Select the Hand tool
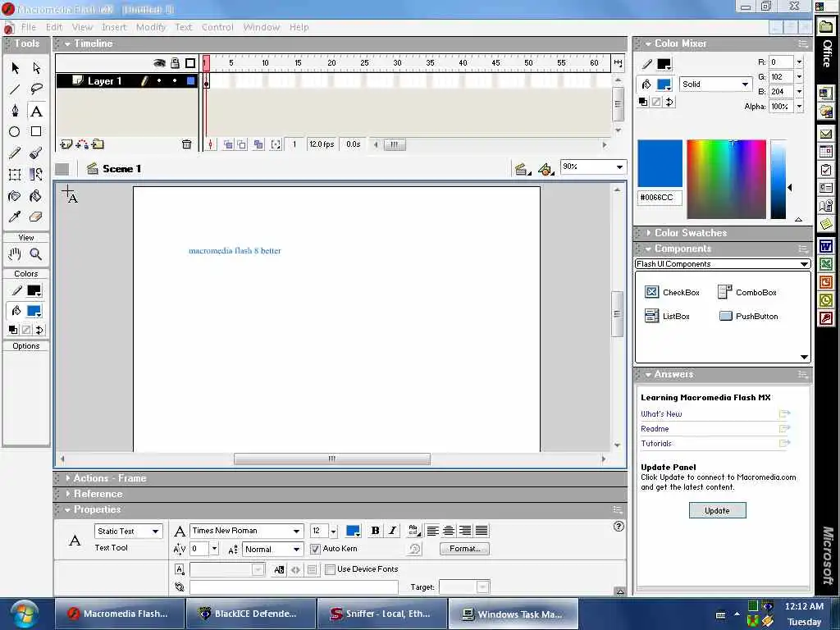Screen dimensions: 840x630 coord(15,254)
